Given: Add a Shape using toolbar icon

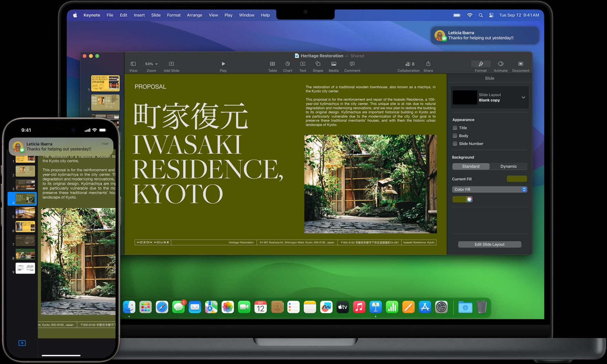Looking at the screenshot, I should pos(318,64).
